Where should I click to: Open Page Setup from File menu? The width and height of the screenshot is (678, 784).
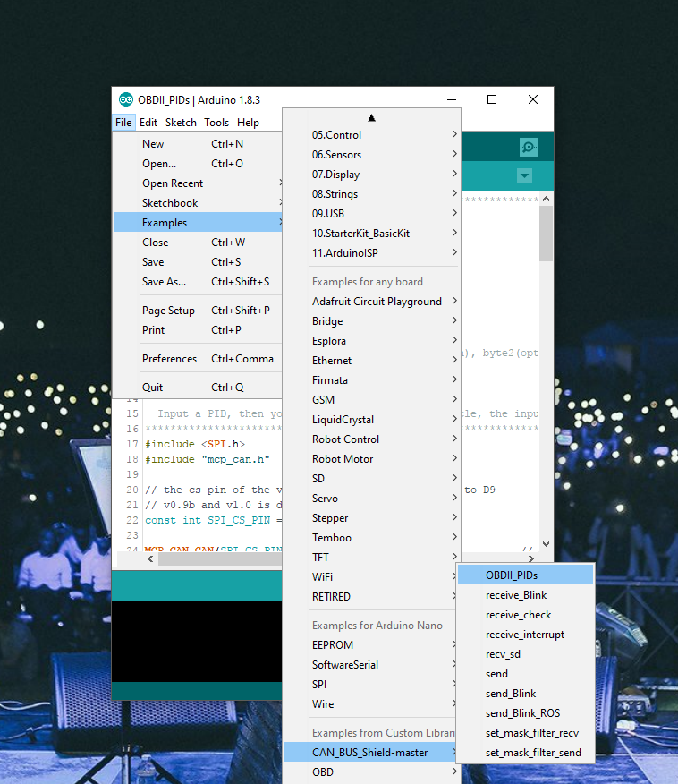click(199, 311)
